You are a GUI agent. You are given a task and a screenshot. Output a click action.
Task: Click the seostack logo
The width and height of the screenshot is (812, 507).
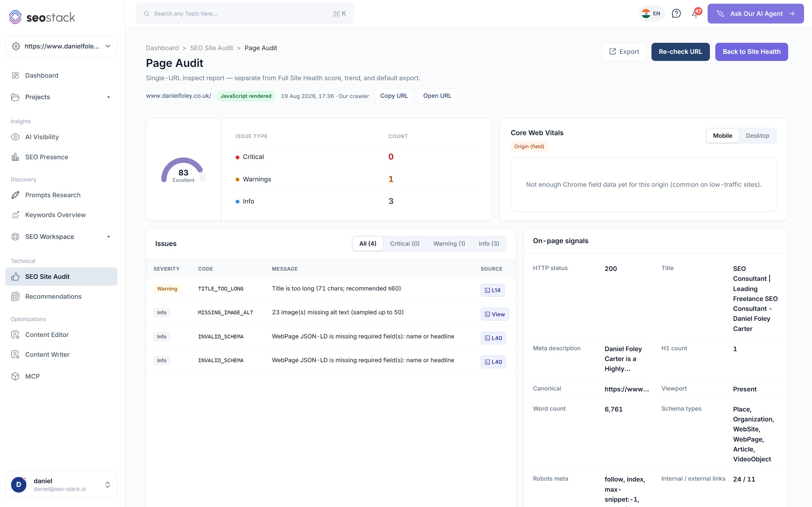pos(42,17)
